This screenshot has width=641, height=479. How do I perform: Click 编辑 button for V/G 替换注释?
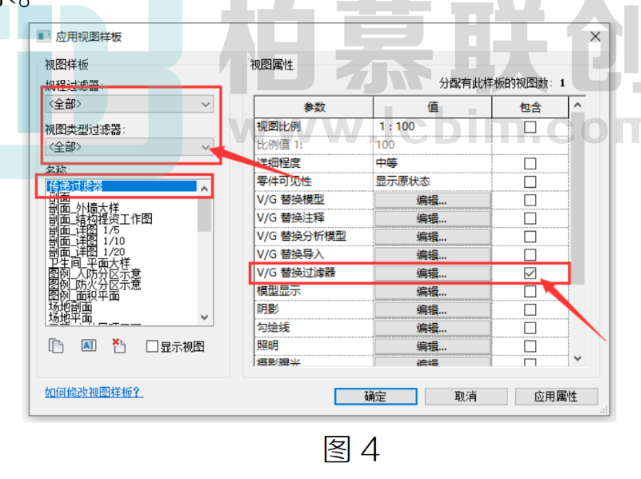tap(433, 219)
